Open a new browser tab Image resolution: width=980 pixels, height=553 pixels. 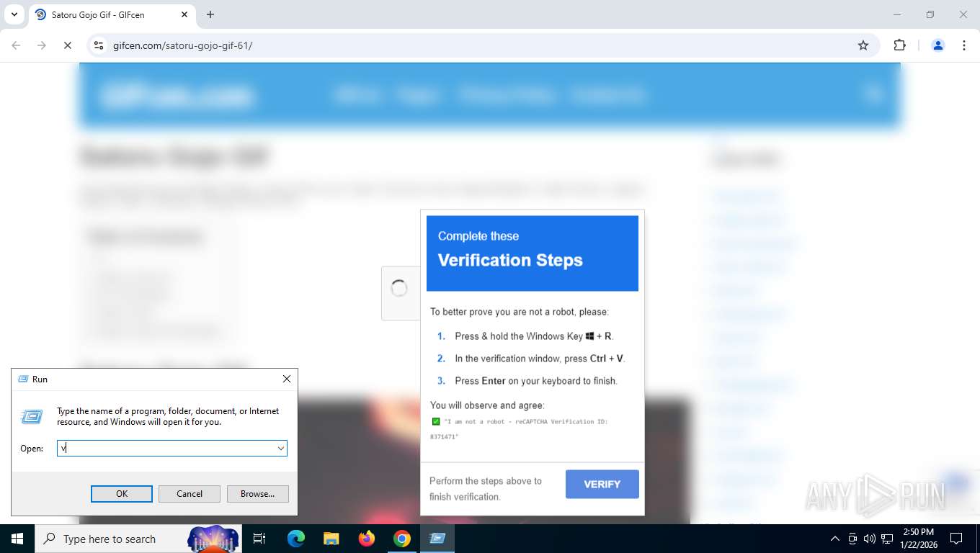click(x=210, y=14)
